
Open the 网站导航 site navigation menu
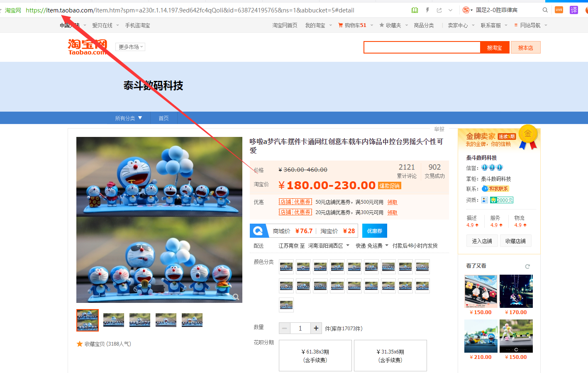[x=530, y=25]
